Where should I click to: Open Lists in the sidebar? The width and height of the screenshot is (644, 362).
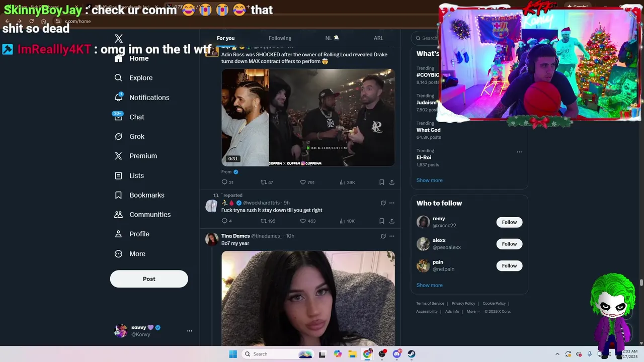pos(129,175)
